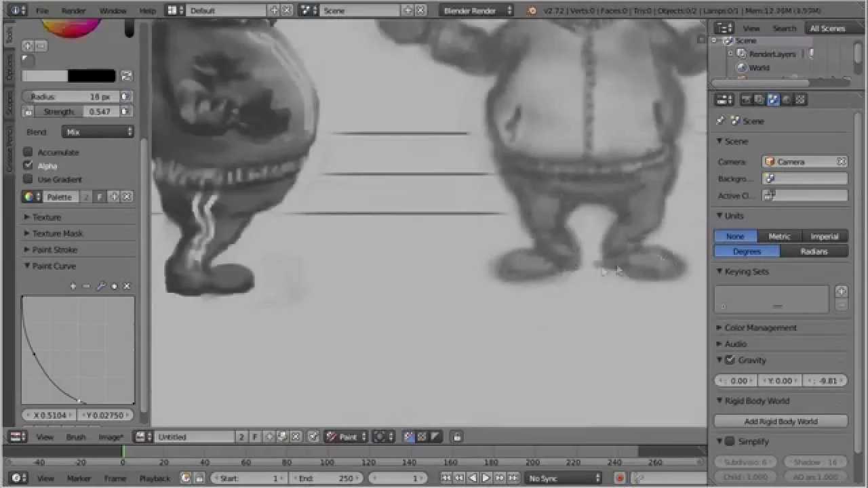Screen dimensions: 868x488
Task: Zoom in on Paint Curve plus icon
Action: coord(73,286)
